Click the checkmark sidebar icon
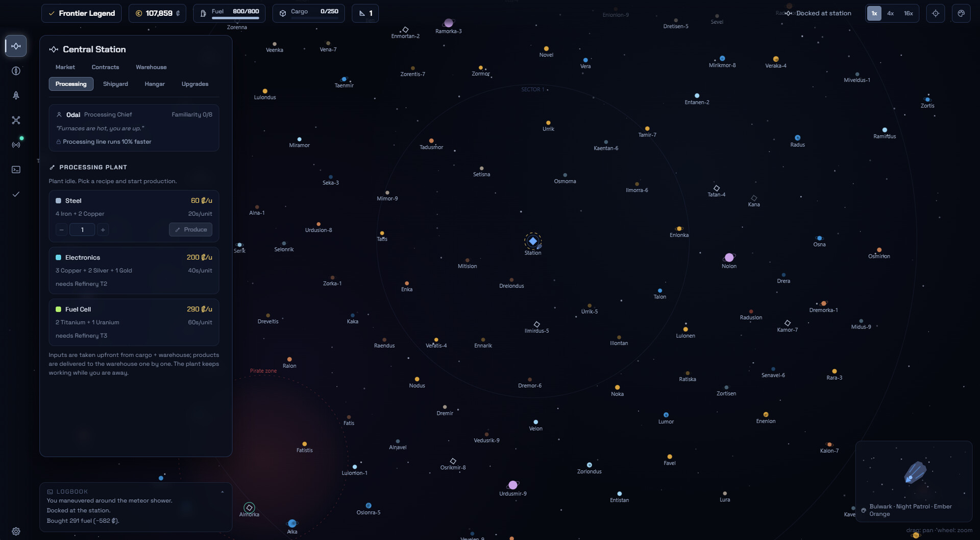Image resolution: width=980 pixels, height=540 pixels. (16, 194)
